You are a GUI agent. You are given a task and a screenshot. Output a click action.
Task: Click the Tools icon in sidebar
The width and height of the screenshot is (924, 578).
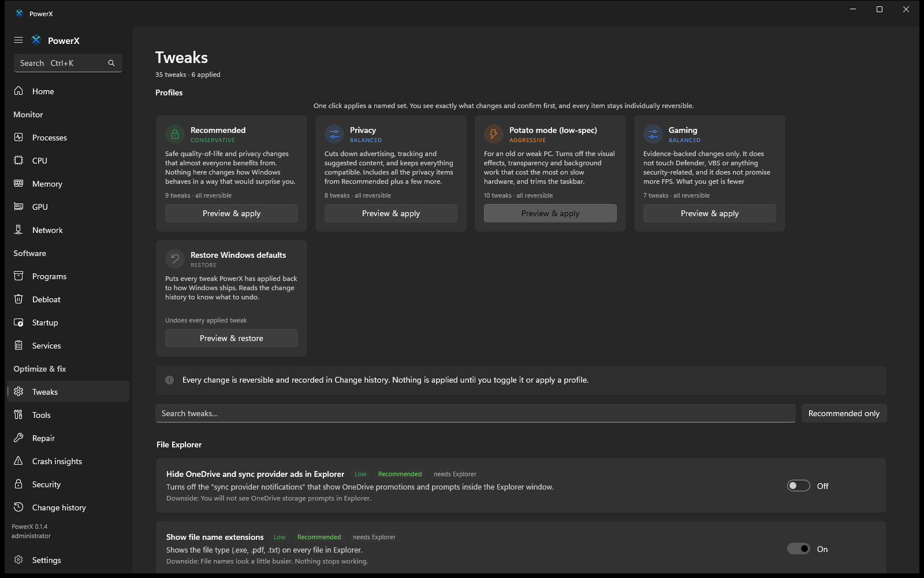(x=18, y=414)
